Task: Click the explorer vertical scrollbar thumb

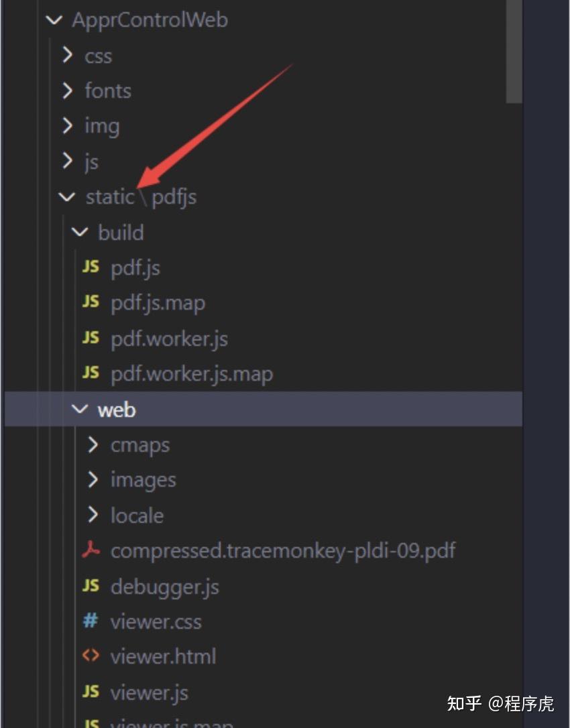Action: [x=514, y=50]
